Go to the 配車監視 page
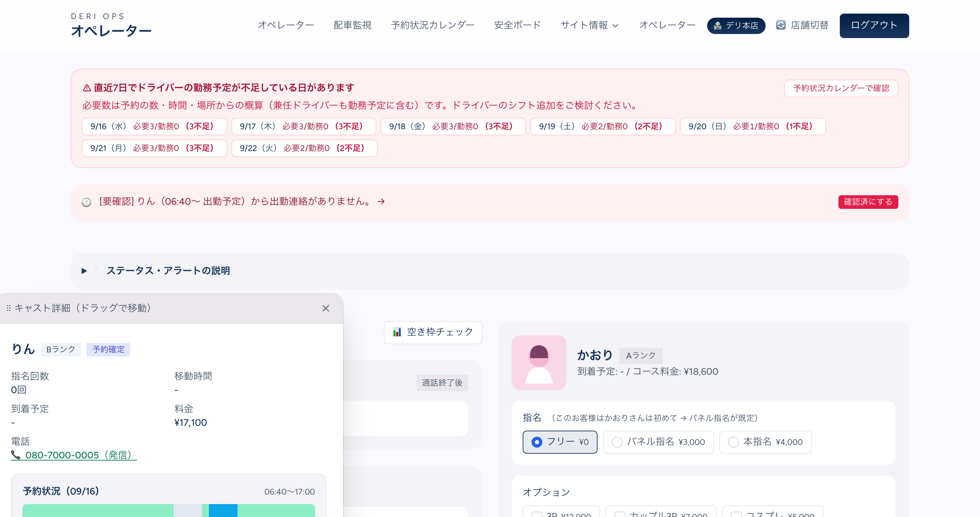980x517 pixels. (x=352, y=25)
